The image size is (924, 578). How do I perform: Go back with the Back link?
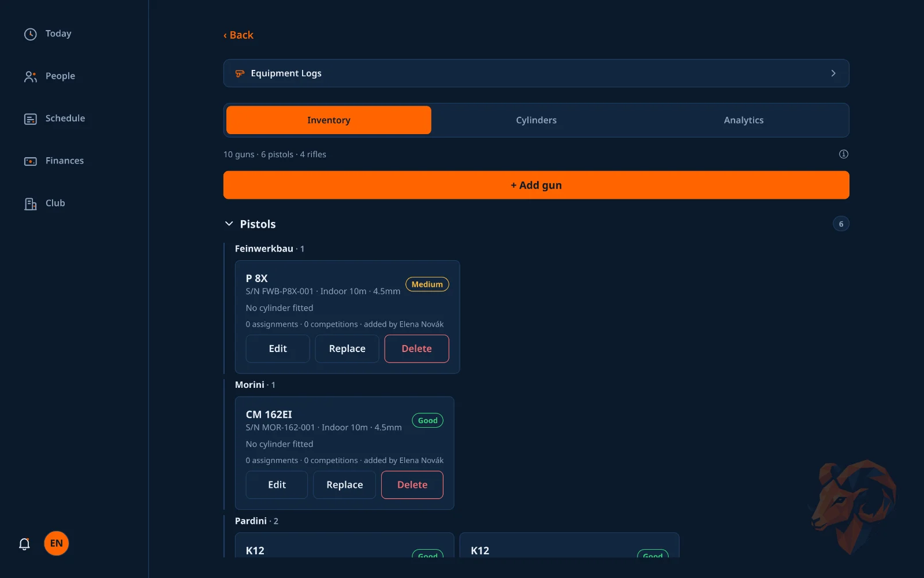pos(239,35)
